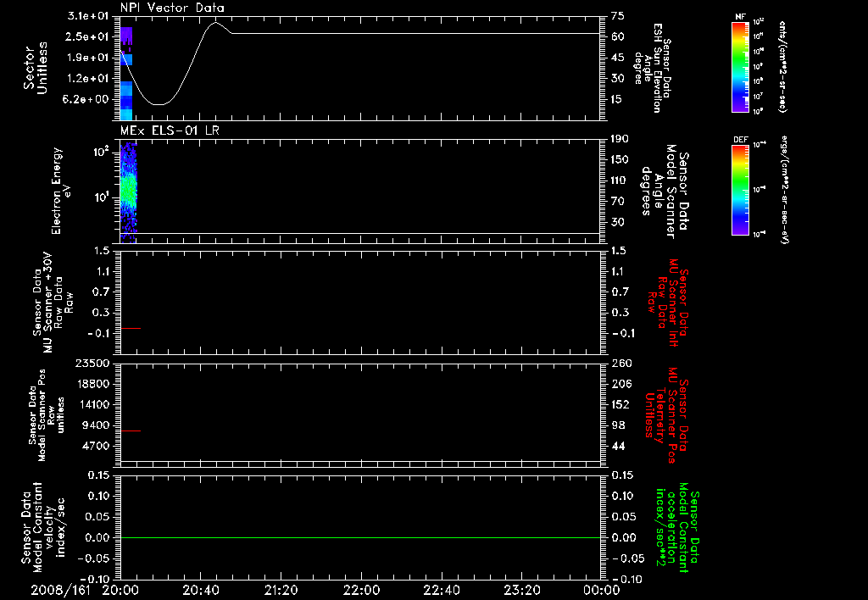Select the "Electron Energy eV" axis title
This screenshot has height=600, width=868.
[61, 191]
